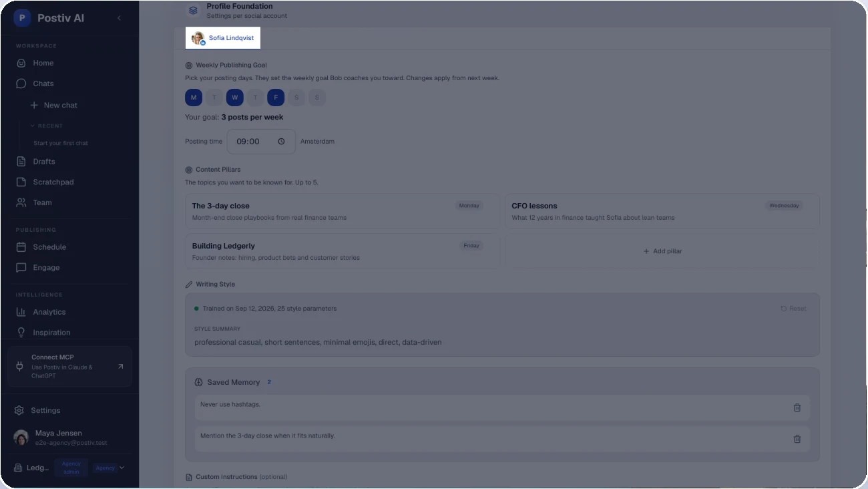The height and width of the screenshot is (489, 868).
Task: Click the Schedule calendar icon
Action: coord(21,247)
